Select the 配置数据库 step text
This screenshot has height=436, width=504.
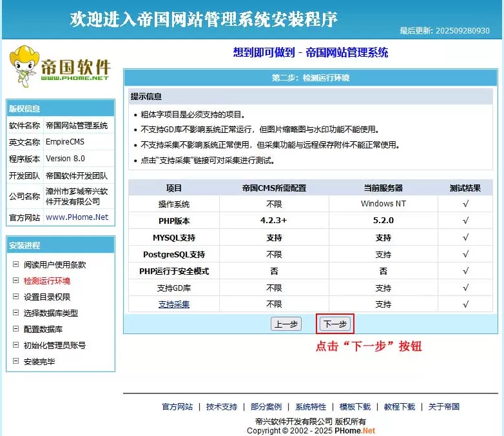click(43, 329)
